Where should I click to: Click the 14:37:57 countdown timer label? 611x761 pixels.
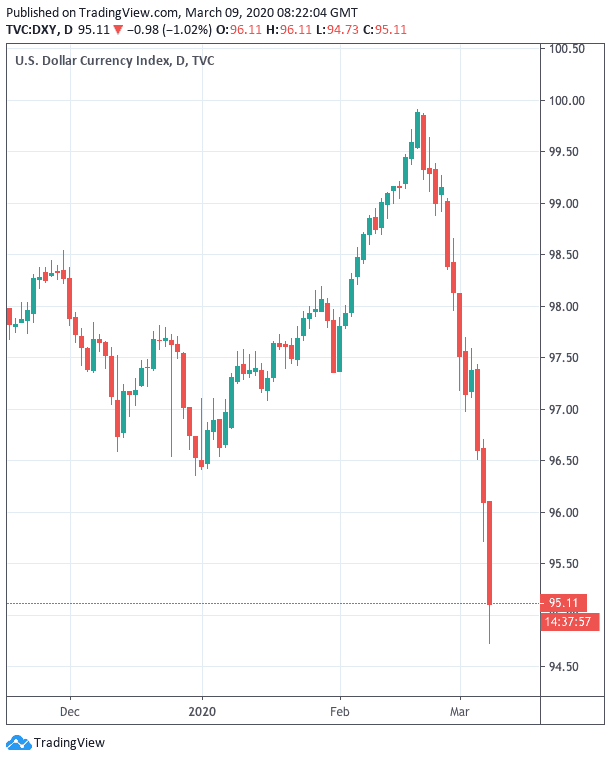pyautogui.click(x=570, y=622)
